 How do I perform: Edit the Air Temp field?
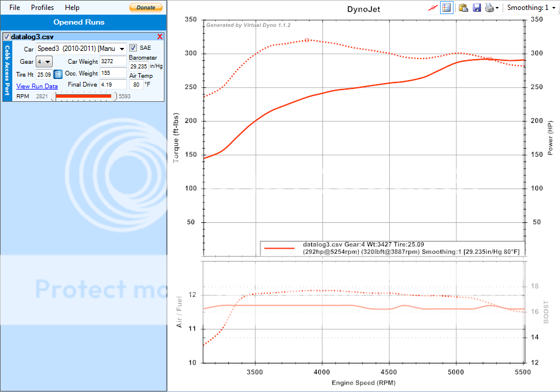[x=136, y=85]
